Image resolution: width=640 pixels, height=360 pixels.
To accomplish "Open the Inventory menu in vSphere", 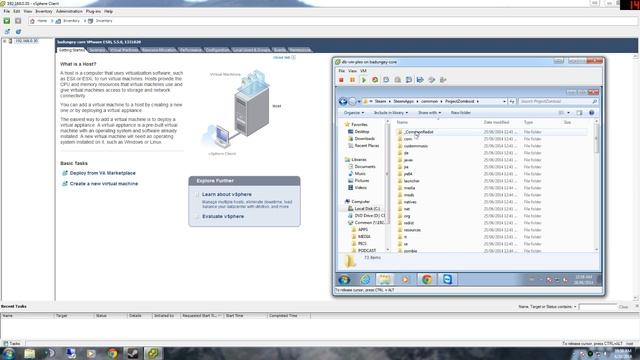I will 44,11.
